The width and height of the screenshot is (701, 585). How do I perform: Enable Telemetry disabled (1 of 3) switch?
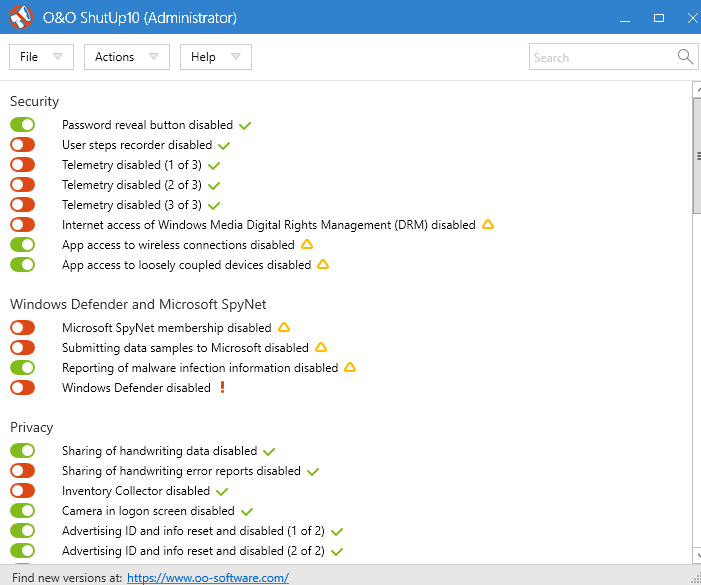click(x=22, y=164)
